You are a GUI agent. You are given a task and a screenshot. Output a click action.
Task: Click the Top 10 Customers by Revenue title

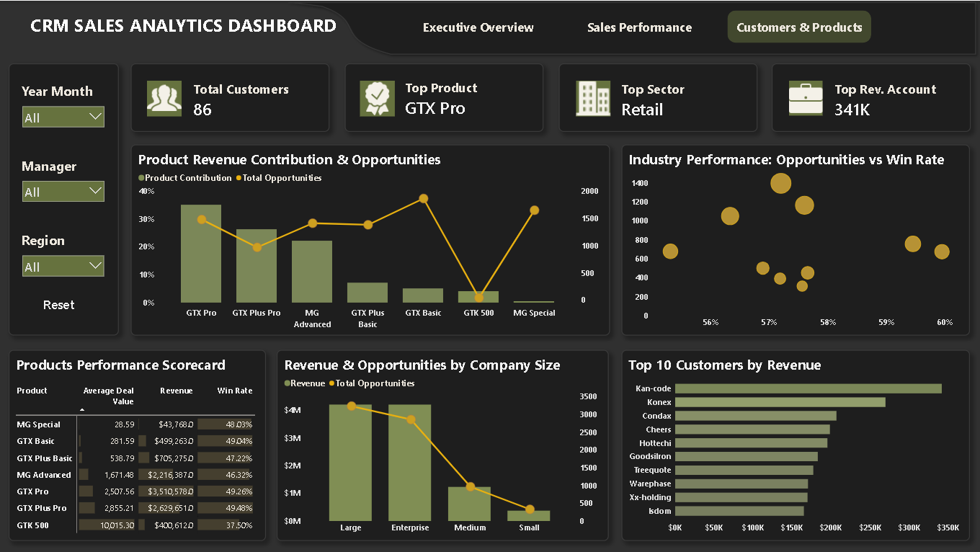[x=724, y=365]
